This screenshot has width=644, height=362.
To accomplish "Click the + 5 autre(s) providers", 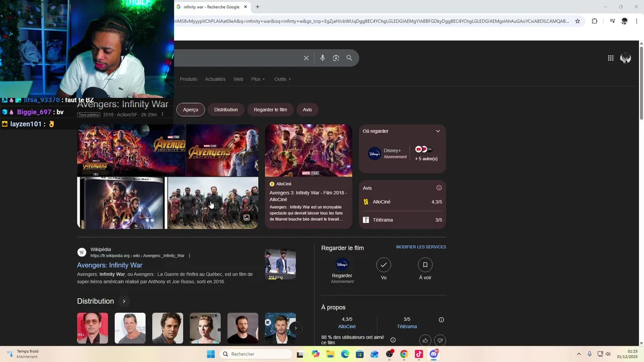I will point(426,158).
